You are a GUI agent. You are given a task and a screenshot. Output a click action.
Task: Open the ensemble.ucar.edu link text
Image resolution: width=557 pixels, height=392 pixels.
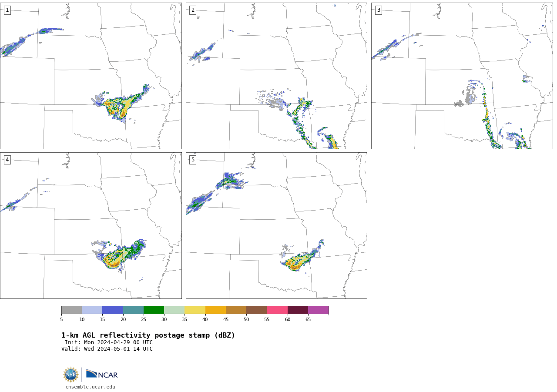(x=91, y=387)
